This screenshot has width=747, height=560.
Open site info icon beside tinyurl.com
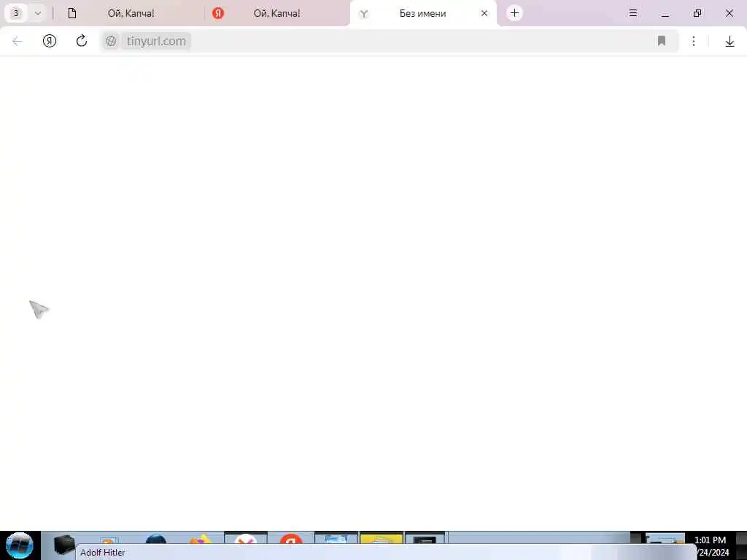(x=111, y=42)
